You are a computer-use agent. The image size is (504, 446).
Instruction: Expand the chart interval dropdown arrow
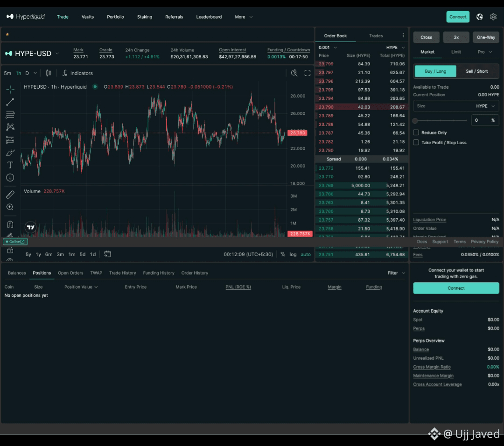pos(35,73)
